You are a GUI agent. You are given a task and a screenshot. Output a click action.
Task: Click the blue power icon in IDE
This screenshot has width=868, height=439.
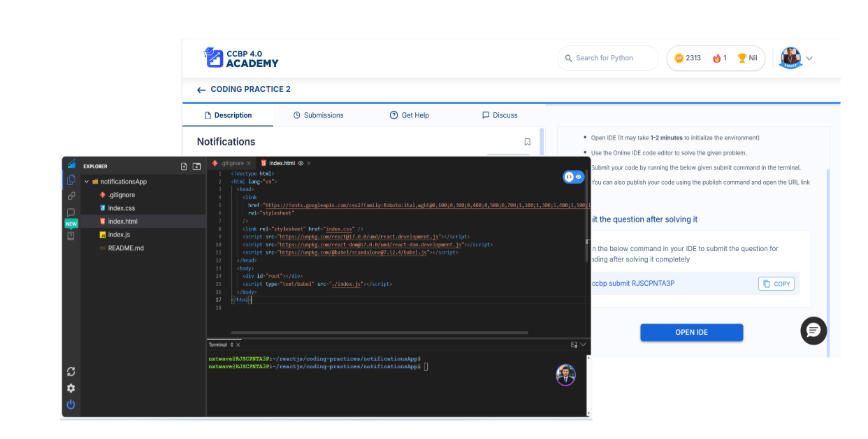point(71,405)
